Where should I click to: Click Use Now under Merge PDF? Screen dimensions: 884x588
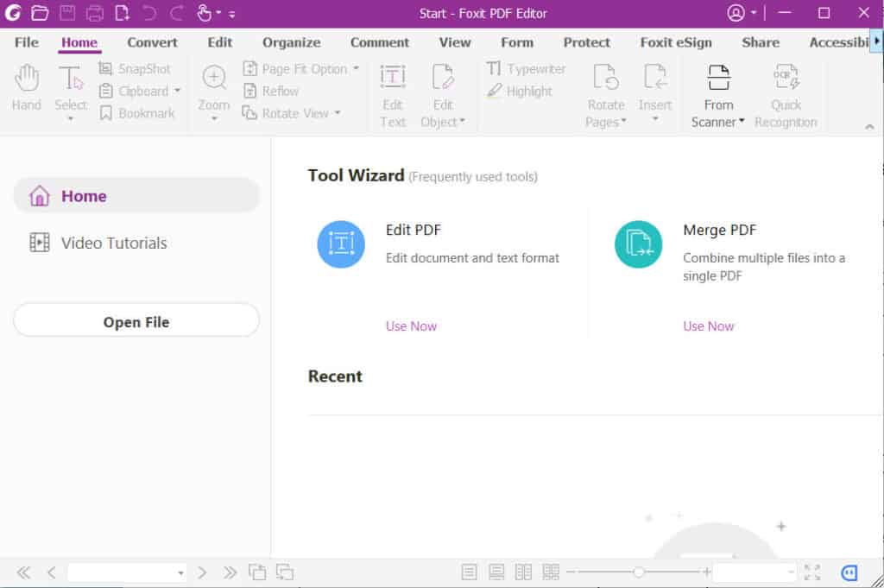tap(708, 326)
